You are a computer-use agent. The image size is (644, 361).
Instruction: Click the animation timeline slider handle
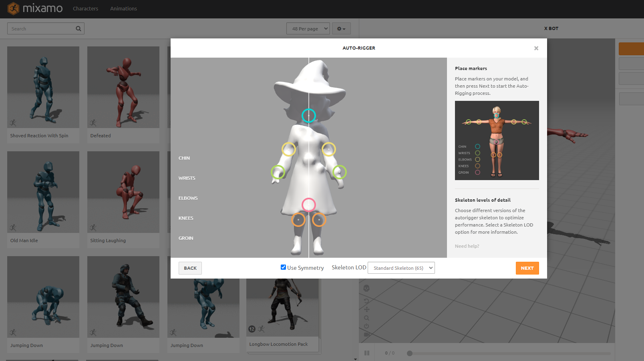[410, 353]
